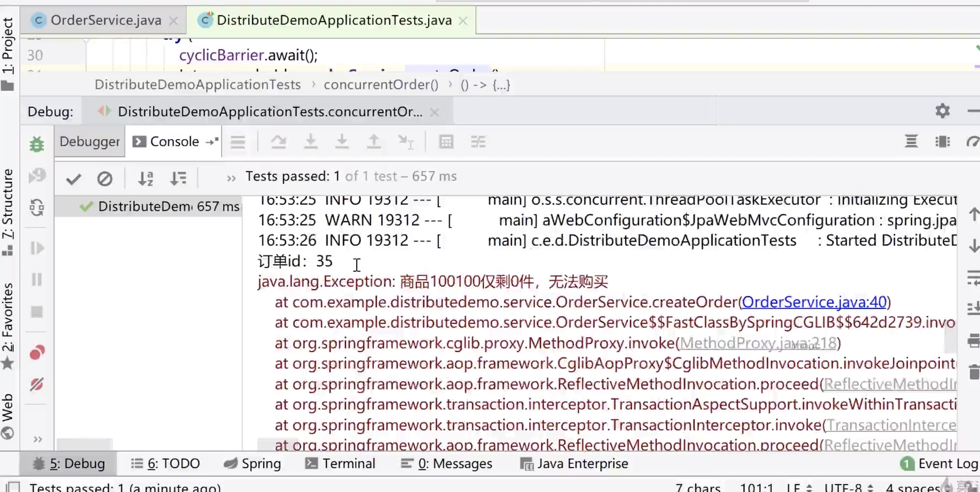Viewport: 980px width, 492px height.
Task: Open MethodProxy.java:218 stack trace link
Action: [758, 343]
